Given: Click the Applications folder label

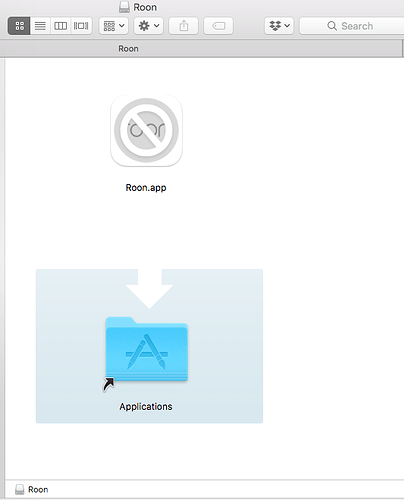Looking at the screenshot, I should pyautogui.click(x=146, y=407).
